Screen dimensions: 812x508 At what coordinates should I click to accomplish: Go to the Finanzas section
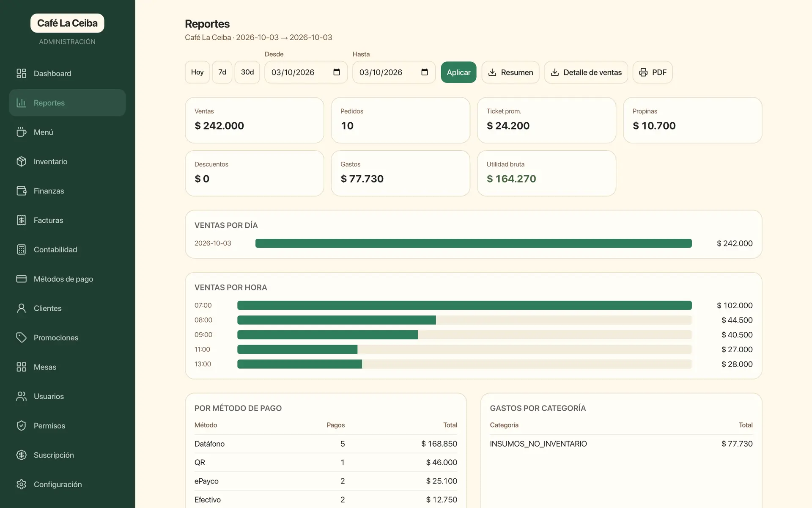tap(67, 191)
